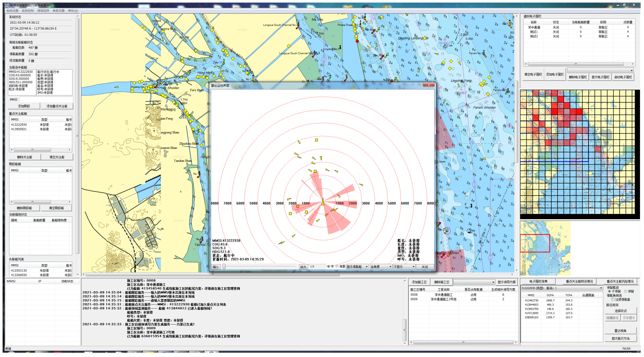Click topmost yellow square radar target
This screenshot has width=644, height=357.
(x=316, y=140)
